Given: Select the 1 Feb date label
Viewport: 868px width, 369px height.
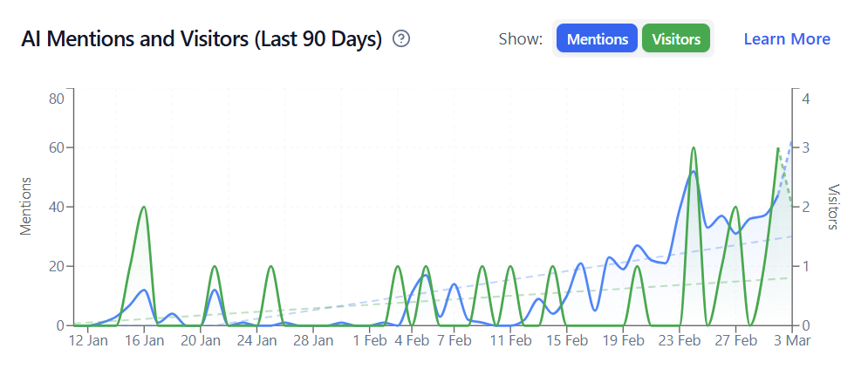Looking at the screenshot, I should click(370, 341).
